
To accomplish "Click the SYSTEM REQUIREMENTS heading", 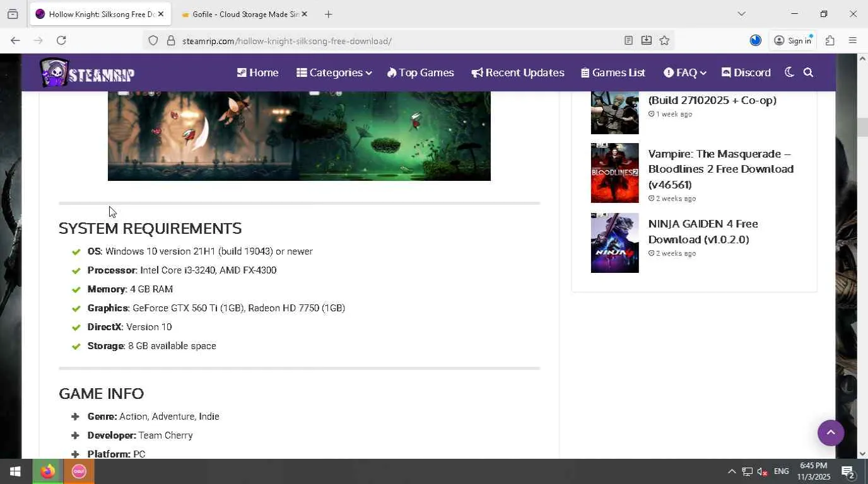I will coord(150,228).
